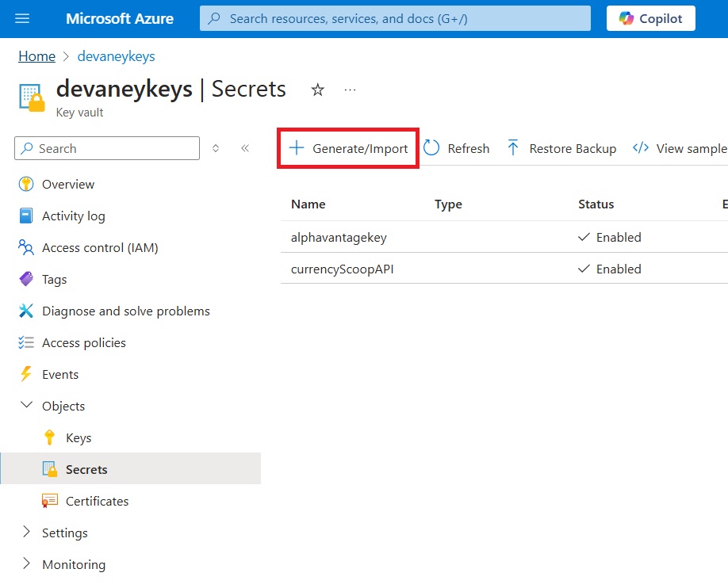Image resolution: width=728 pixels, height=588 pixels.
Task: Sort by the Name column header
Action: click(308, 204)
